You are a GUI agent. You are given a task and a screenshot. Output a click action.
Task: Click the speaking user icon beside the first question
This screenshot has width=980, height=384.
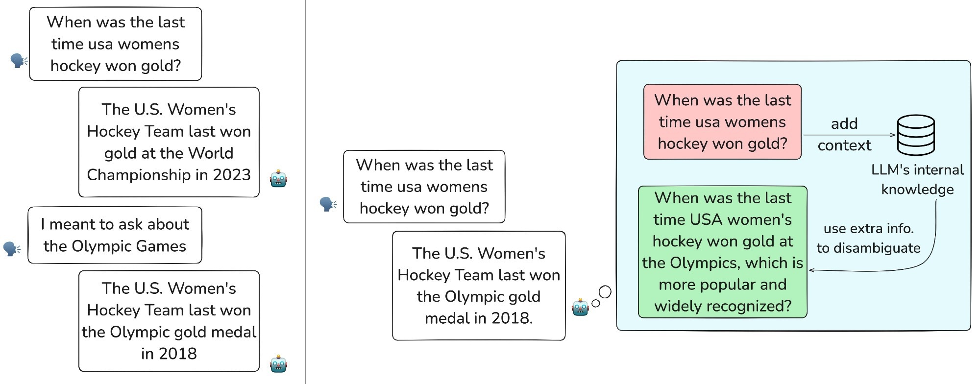19,61
